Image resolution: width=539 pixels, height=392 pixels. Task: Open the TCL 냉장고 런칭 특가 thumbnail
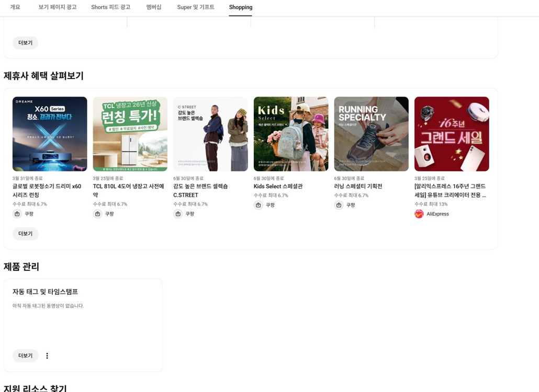(130, 134)
